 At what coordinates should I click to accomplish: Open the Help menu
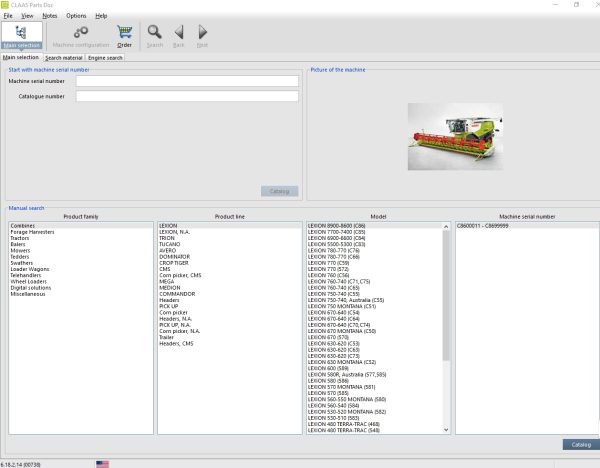pyautogui.click(x=101, y=16)
